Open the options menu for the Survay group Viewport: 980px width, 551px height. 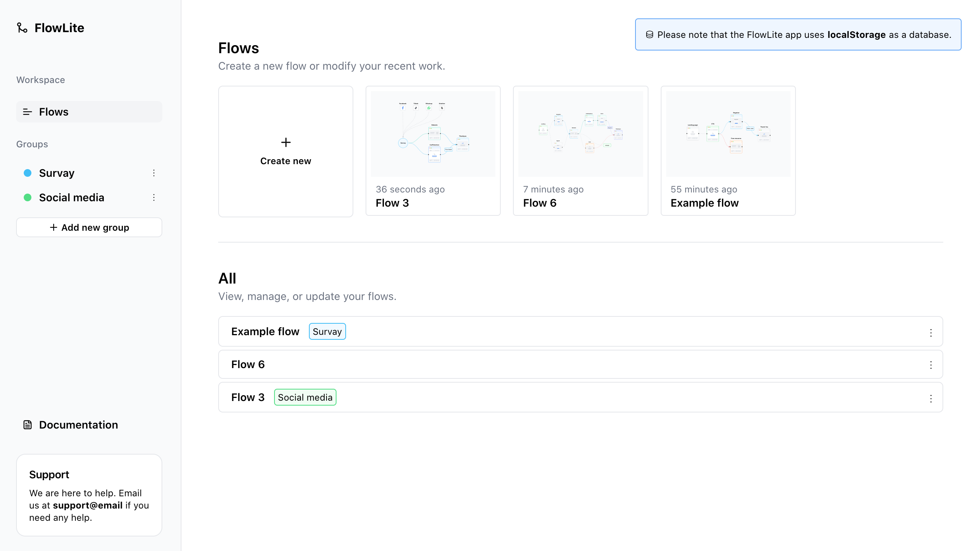click(x=154, y=173)
